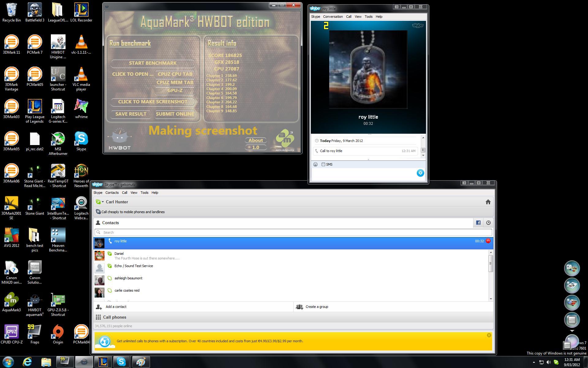Click the CPUZ CPU TAB button

pos(175,74)
